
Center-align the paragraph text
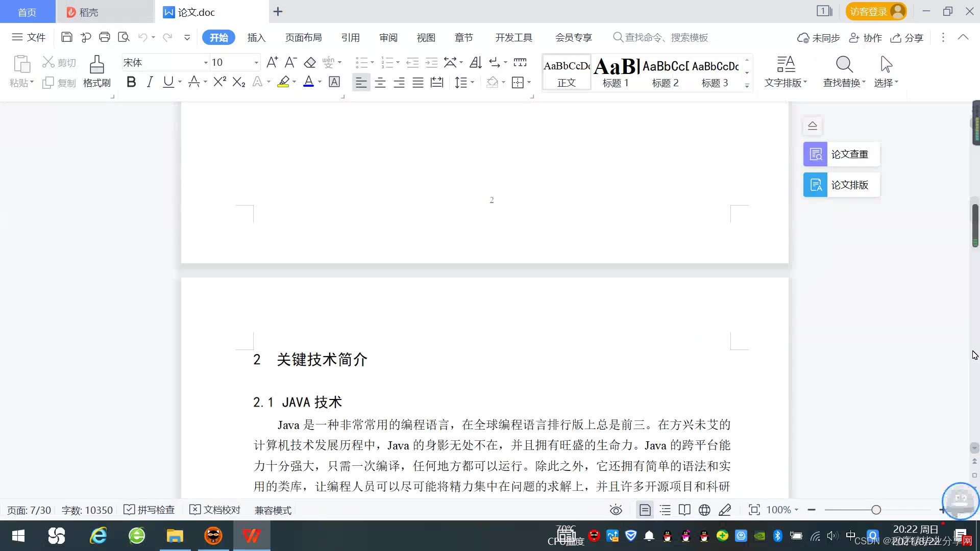tap(380, 83)
